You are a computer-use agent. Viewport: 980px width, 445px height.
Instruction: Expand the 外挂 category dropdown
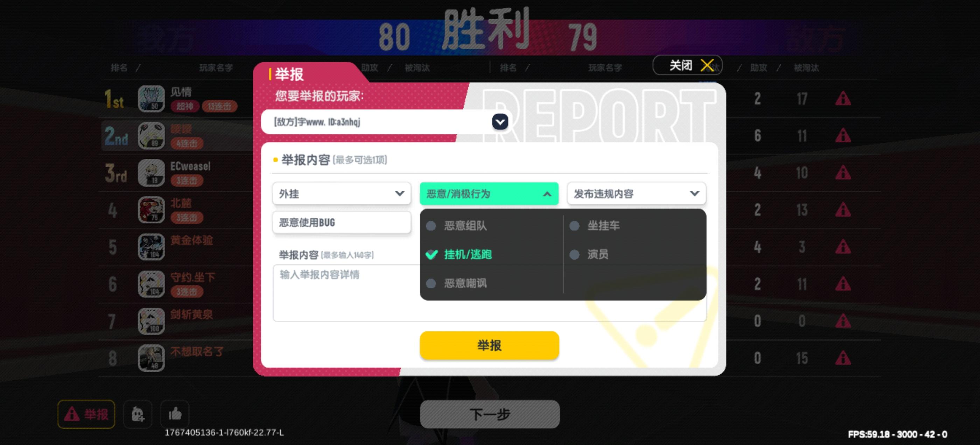[342, 193]
